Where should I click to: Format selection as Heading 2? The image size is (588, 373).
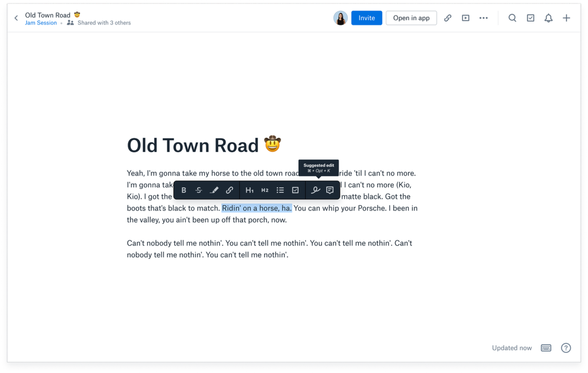point(265,190)
